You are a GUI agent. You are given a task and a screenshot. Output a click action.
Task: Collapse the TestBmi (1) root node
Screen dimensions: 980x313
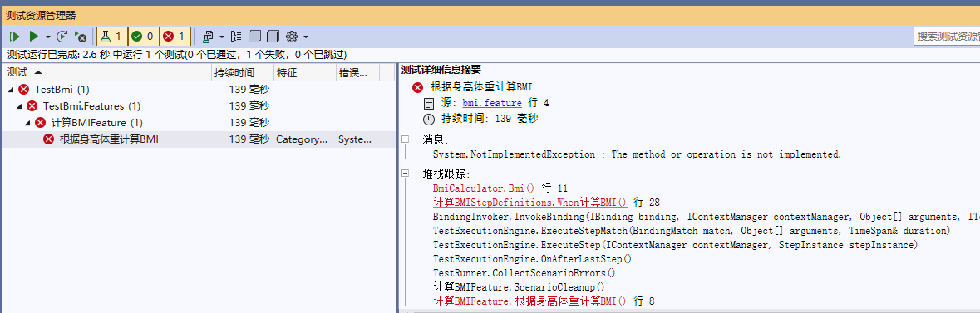12,90
